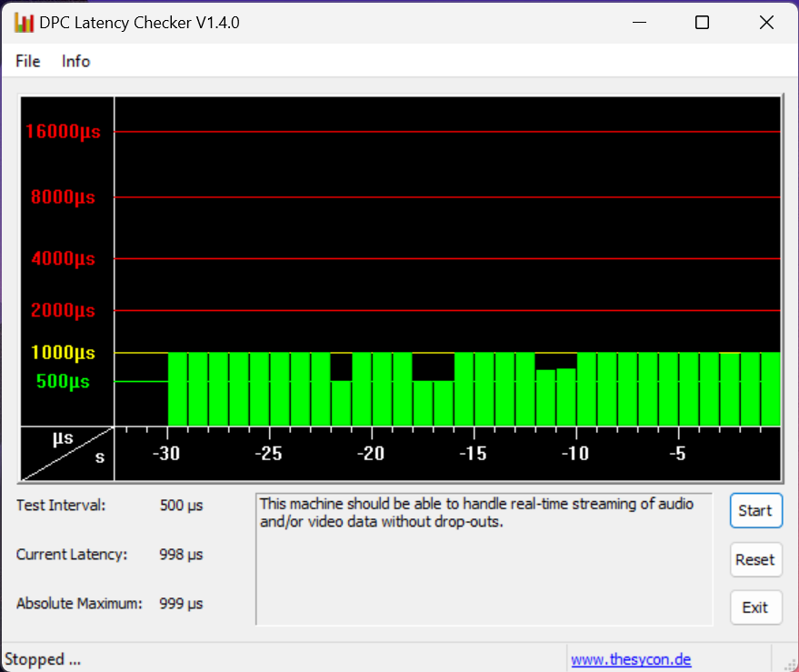Click the Test Interval label

point(61,506)
